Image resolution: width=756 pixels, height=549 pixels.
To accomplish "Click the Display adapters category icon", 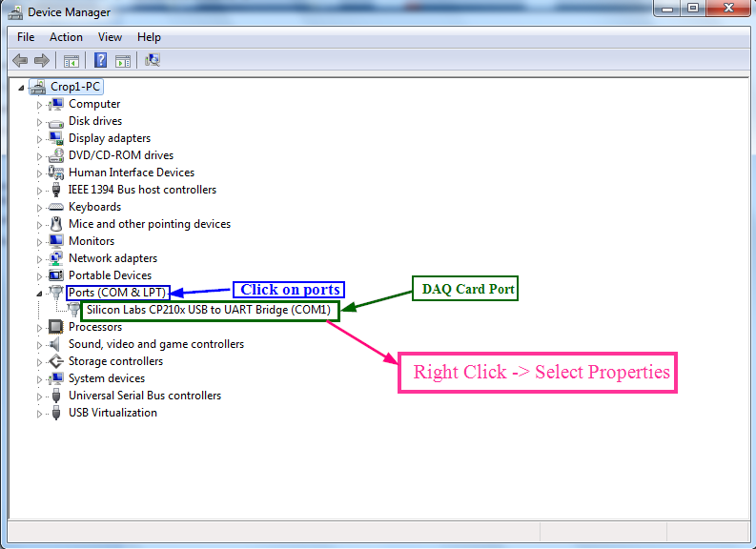I will pyautogui.click(x=56, y=138).
